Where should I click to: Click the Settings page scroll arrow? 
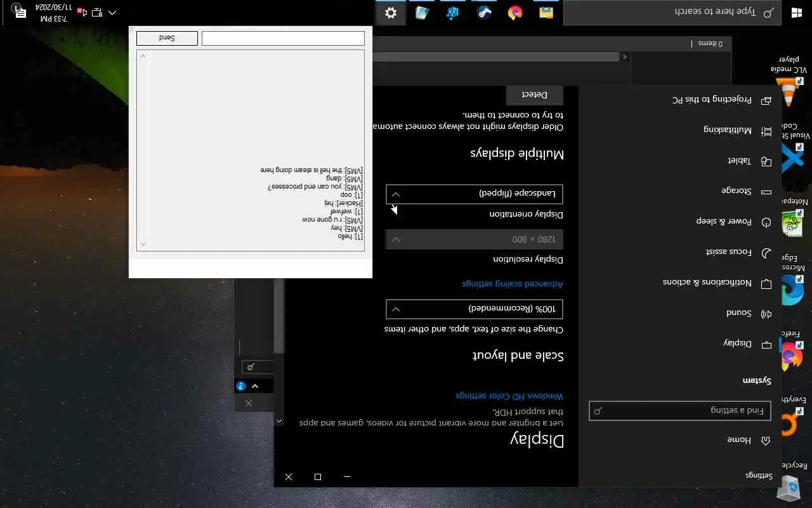(279, 420)
